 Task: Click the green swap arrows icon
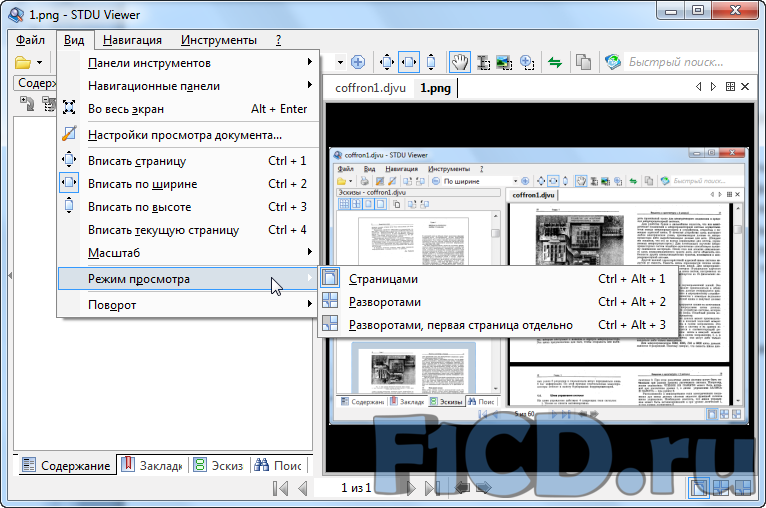coord(555,63)
